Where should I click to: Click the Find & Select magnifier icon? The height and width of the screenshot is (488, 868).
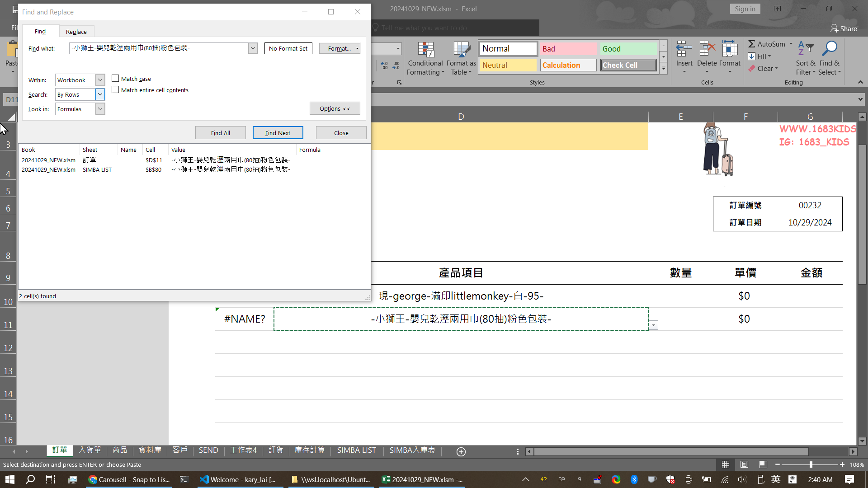coord(830,49)
